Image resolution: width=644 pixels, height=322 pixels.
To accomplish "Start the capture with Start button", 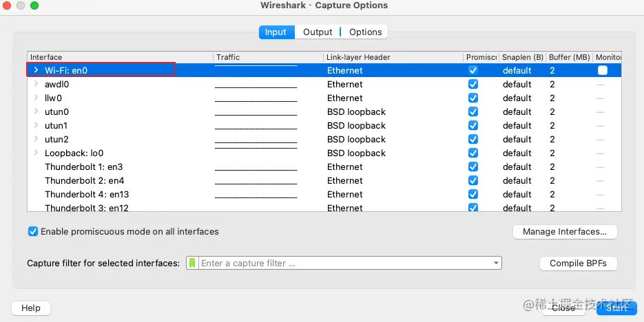I will [616, 308].
